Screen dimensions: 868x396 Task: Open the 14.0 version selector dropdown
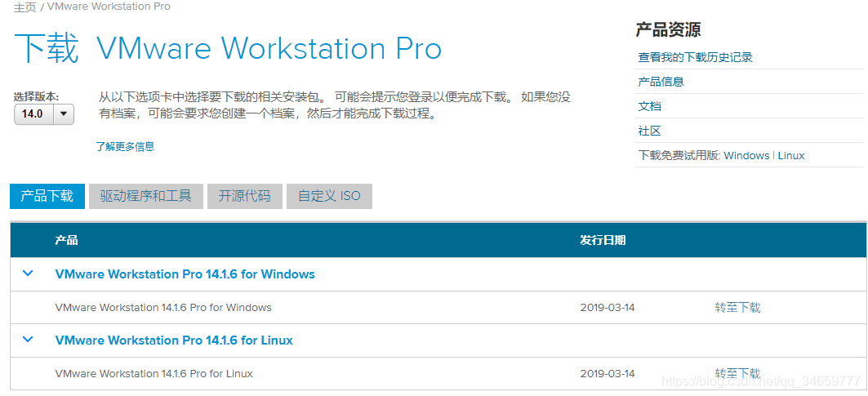(x=44, y=114)
